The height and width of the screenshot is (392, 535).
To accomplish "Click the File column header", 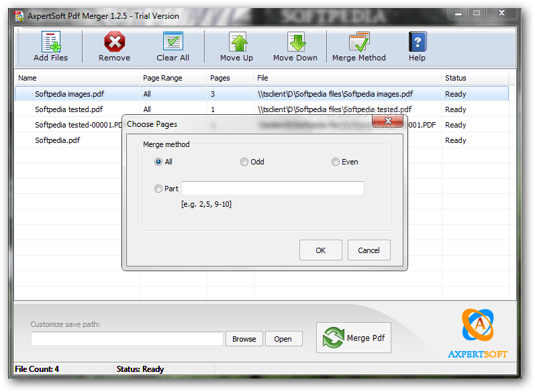I will coord(347,78).
